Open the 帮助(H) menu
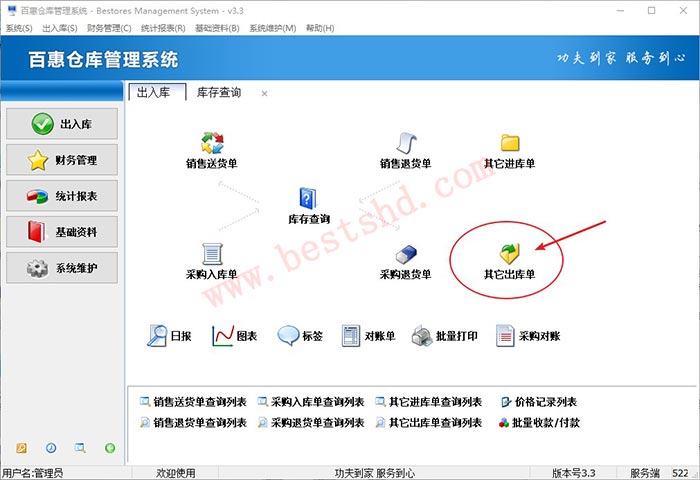Viewport: 700px width, 480px height. pyautogui.click(x=320, y=28)
